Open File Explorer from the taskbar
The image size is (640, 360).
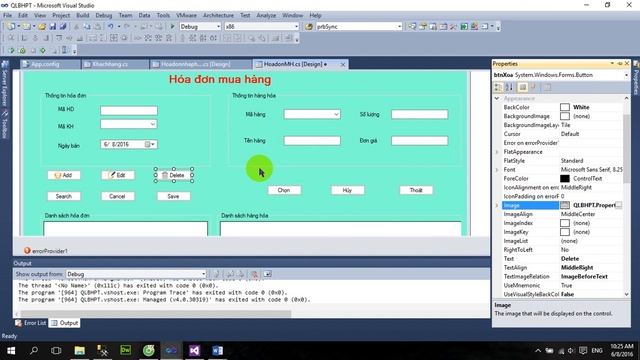80,351
